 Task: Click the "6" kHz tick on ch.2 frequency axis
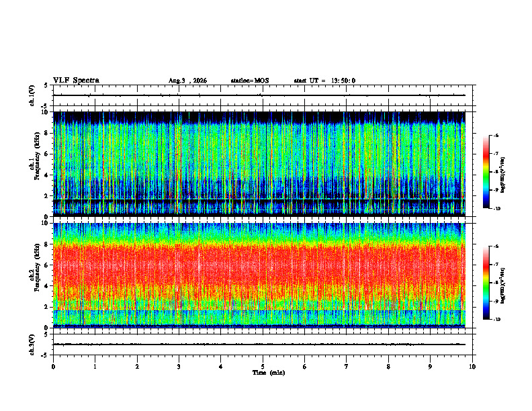[x=46, y=265]
